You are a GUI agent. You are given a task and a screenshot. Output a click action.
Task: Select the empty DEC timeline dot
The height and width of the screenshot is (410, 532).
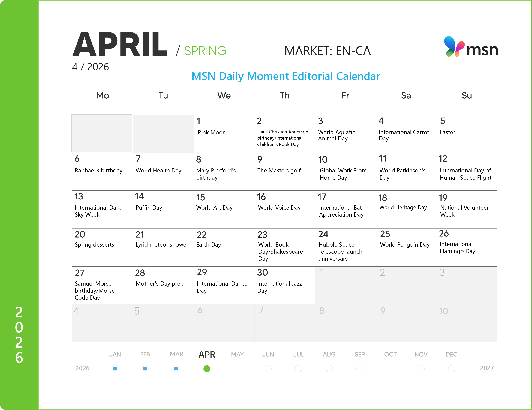pyautogui.click(x=452, y=369)
